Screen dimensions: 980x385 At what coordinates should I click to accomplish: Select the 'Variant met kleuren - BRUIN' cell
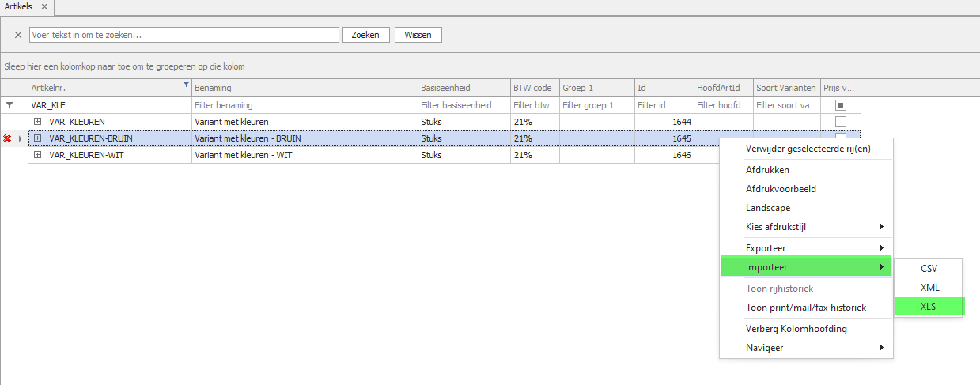tap(305, 138)
